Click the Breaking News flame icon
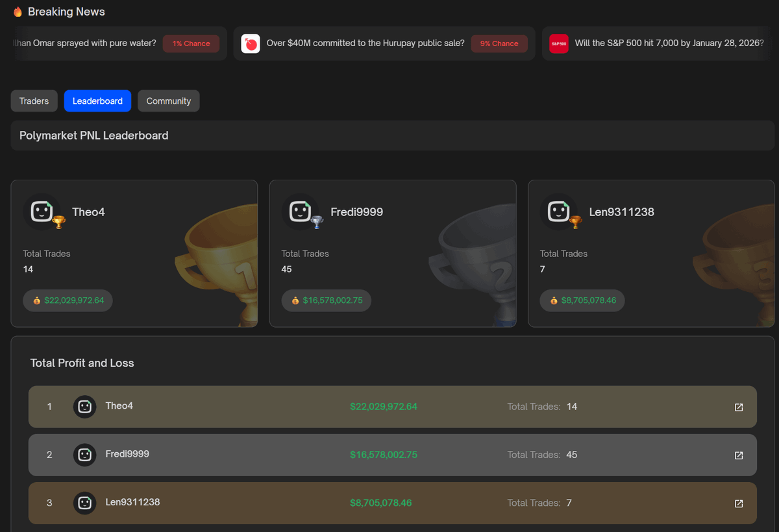Image resolution: width=779 pixels, height=532 pixels. click(18, 12)
